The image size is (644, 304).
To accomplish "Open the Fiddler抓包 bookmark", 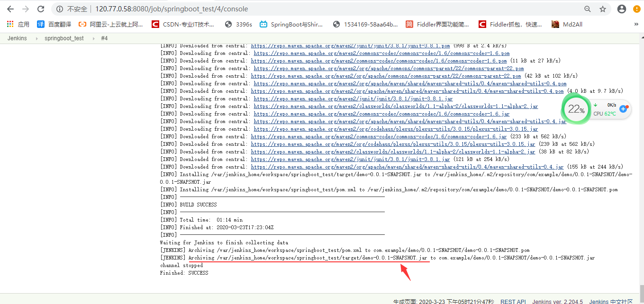I will (x=510, y=24).
